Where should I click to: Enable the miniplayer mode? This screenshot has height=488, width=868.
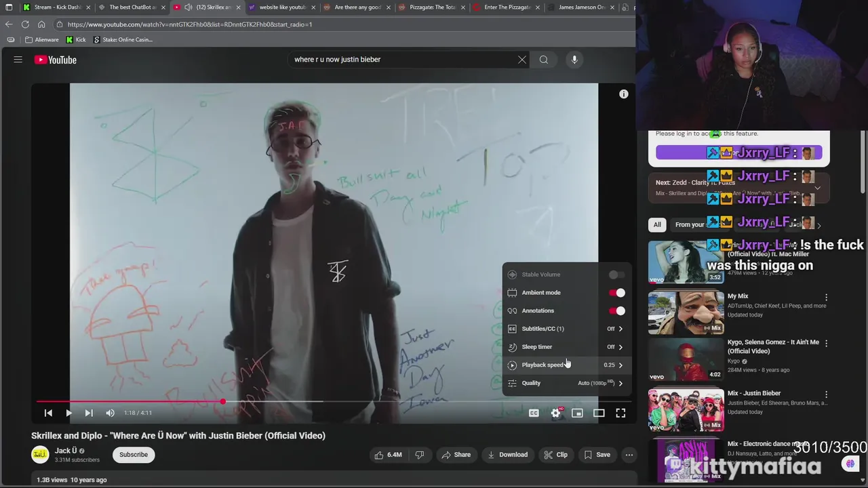point(577,413)
